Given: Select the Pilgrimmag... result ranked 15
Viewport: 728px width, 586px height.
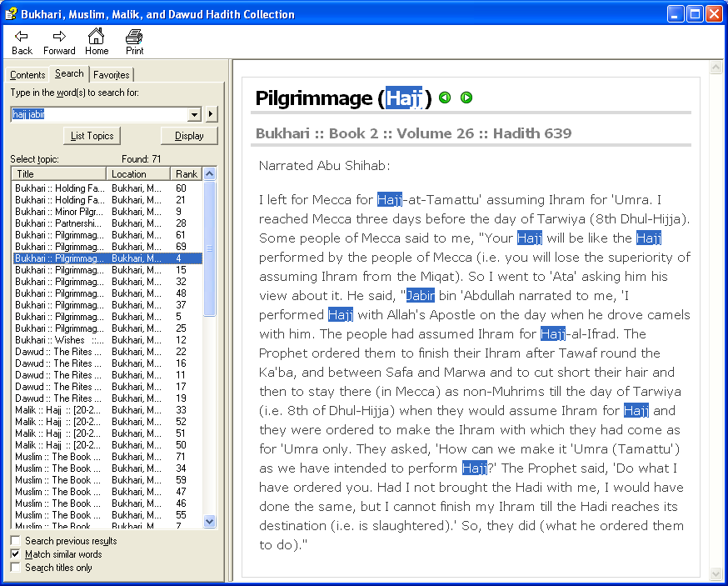Looking at the screenshot, I should [x=107, y=270].
